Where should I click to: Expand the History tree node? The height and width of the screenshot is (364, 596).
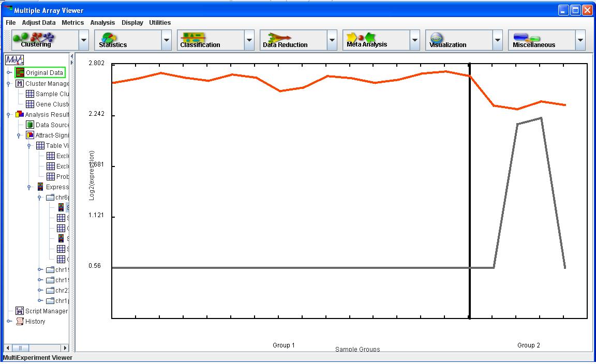coord(9,322)
